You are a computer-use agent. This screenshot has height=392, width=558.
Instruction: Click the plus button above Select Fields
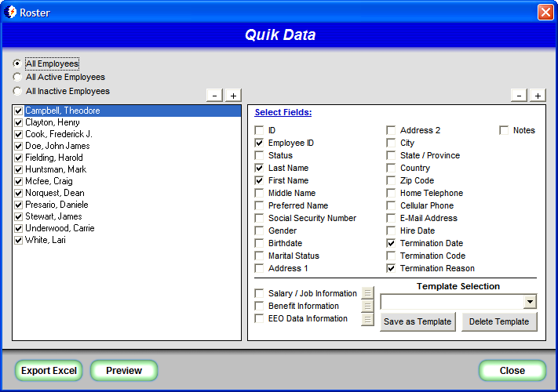tap(538, 95)
